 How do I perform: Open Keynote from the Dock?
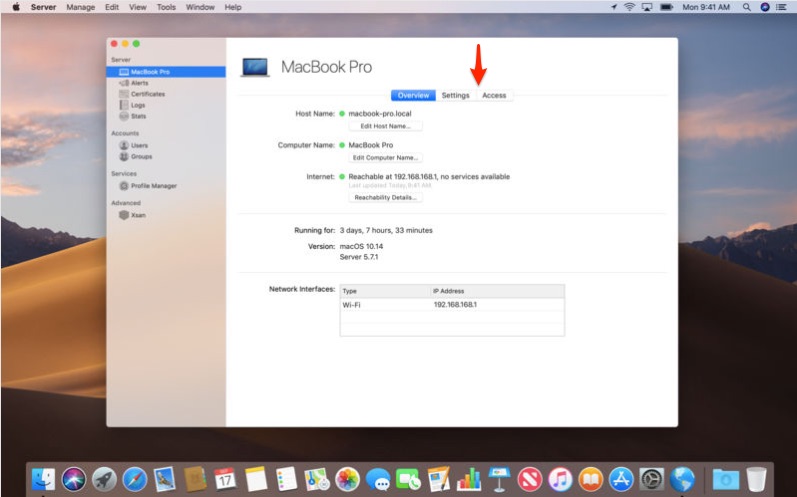499,479
